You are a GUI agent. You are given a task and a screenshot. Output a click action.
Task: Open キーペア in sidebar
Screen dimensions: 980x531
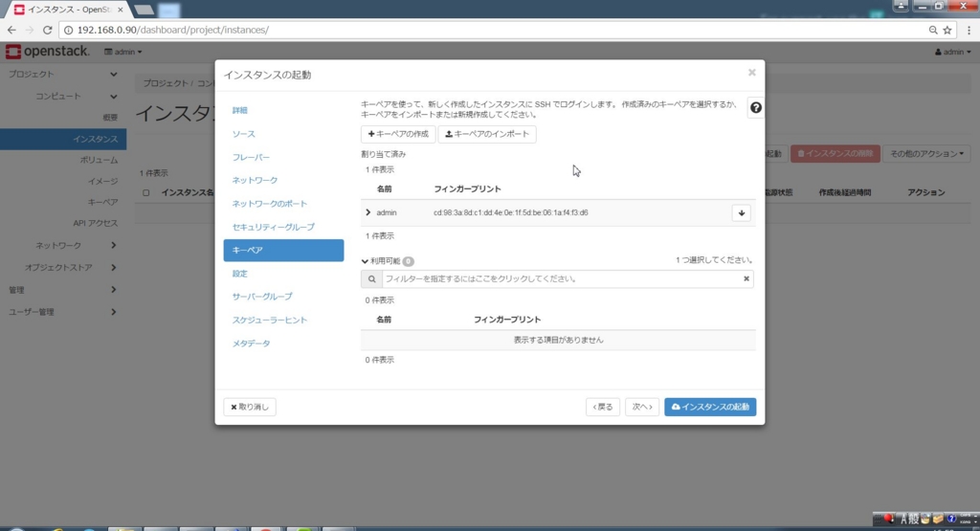point(102,203)
